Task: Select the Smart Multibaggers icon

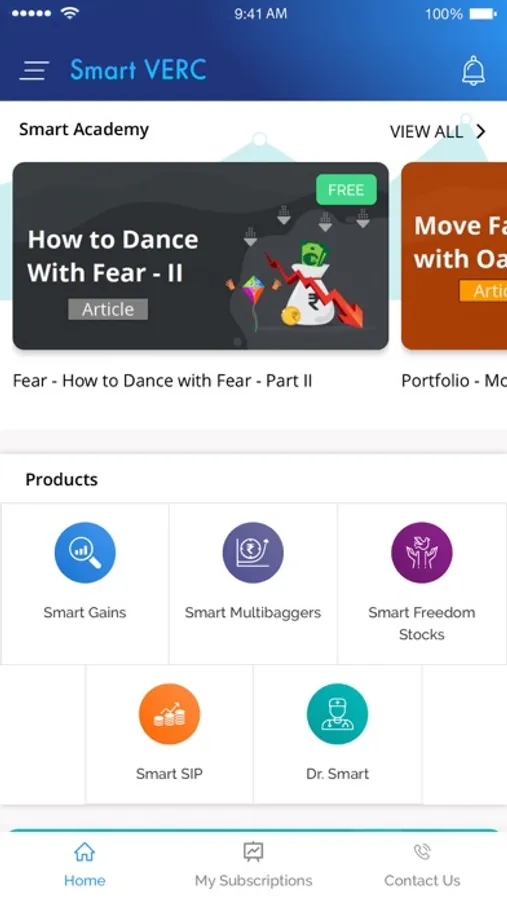Action: click(x=253, y=552)
